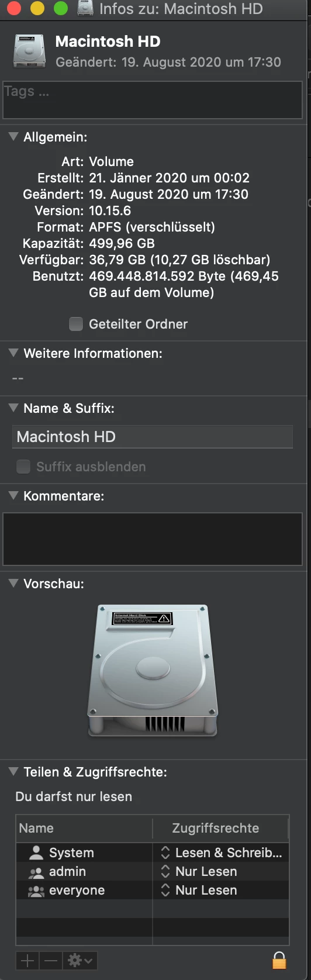311x980 pixels.
Task: Collapse Teilen & Zugriffsrechte section
Action: (x=13, y=771)
